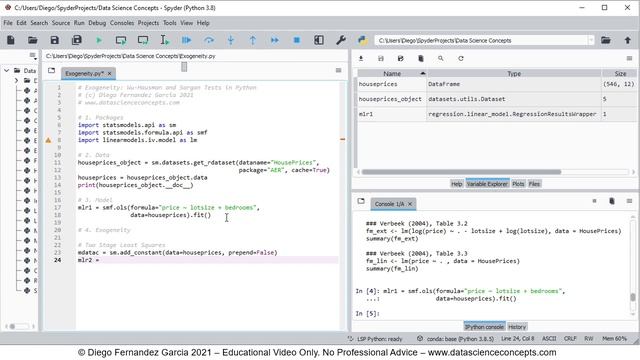Close Console 1/A tab
640x360 pixels.
point(410,204)
